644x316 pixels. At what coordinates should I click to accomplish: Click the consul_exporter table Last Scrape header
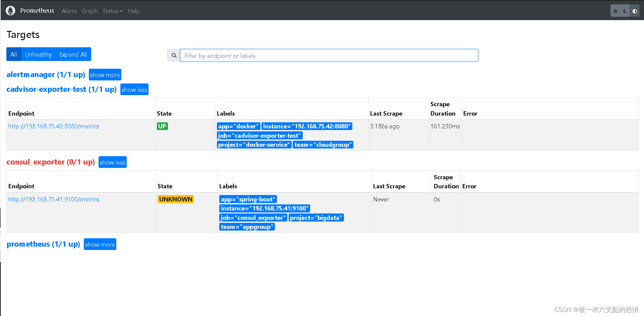tap(389, 186)
